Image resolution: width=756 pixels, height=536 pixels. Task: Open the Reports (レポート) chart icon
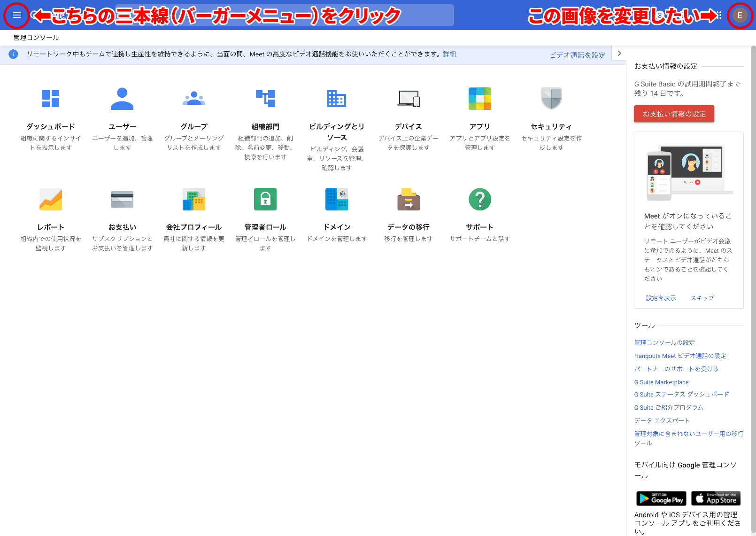pos(51,199)
